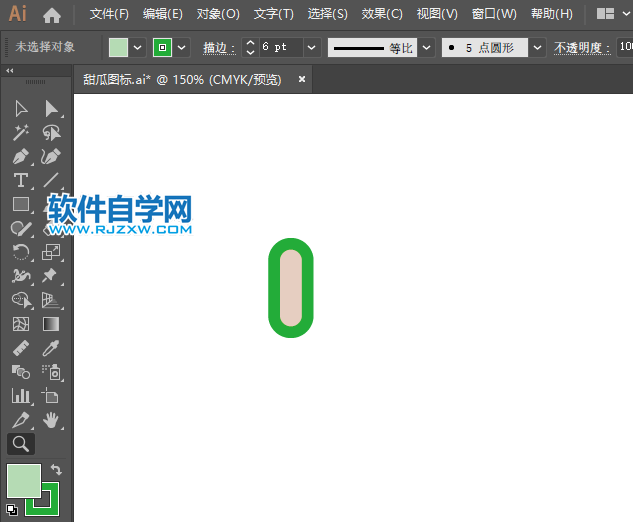Edit the opacity value field
The width and height of the screenshot is (633, 522).
click(625, 47)
